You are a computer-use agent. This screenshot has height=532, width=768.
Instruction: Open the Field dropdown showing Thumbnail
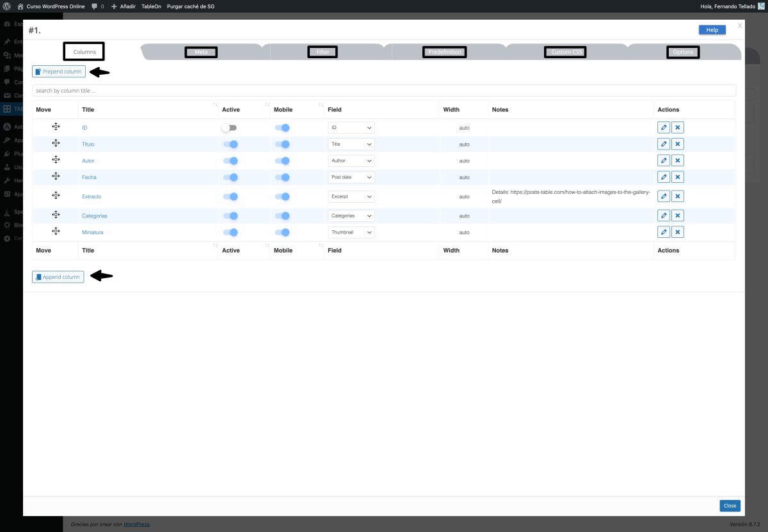pos(351,233)
